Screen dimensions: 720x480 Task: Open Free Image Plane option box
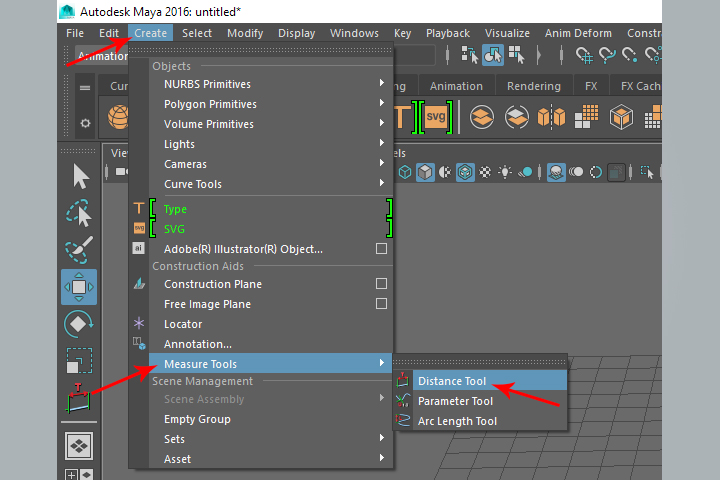point(381,304)
